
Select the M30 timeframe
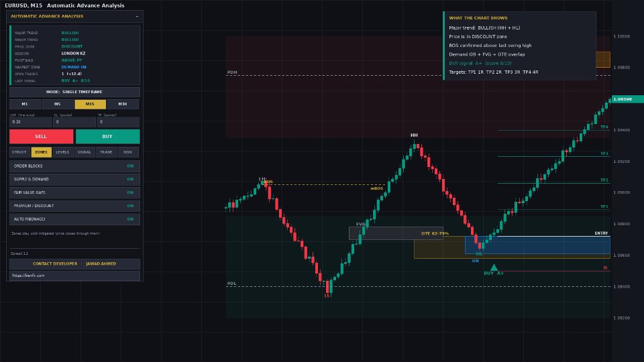tap(123, 105)
